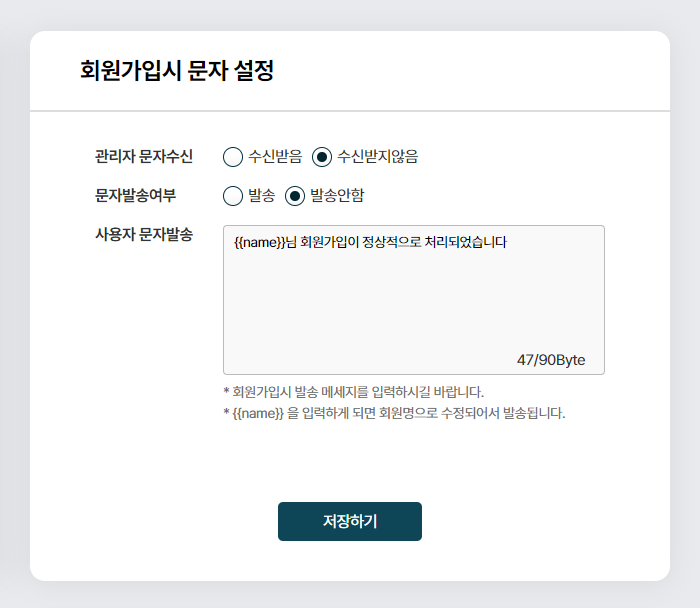Click the 사용자 문자발송 field label
The width and height of the screenshot is (700, 608).
pyautogui.click(x=144, y=234)
